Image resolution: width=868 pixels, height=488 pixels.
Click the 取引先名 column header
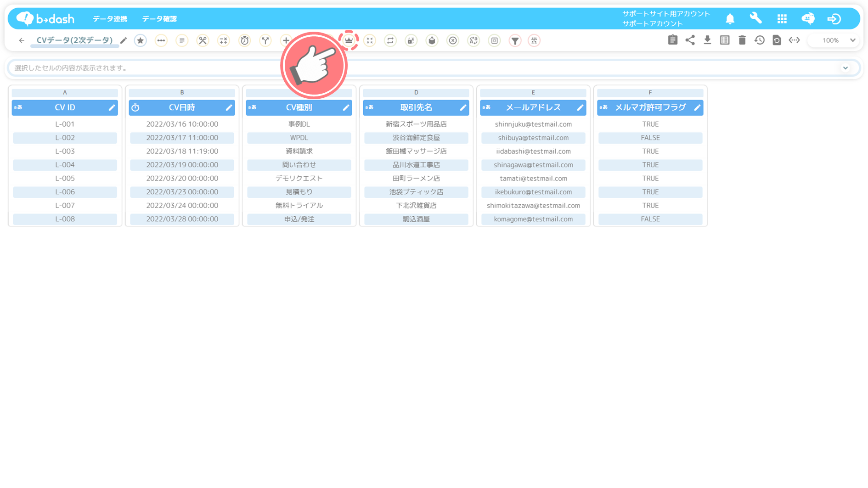tap(416, 107)
